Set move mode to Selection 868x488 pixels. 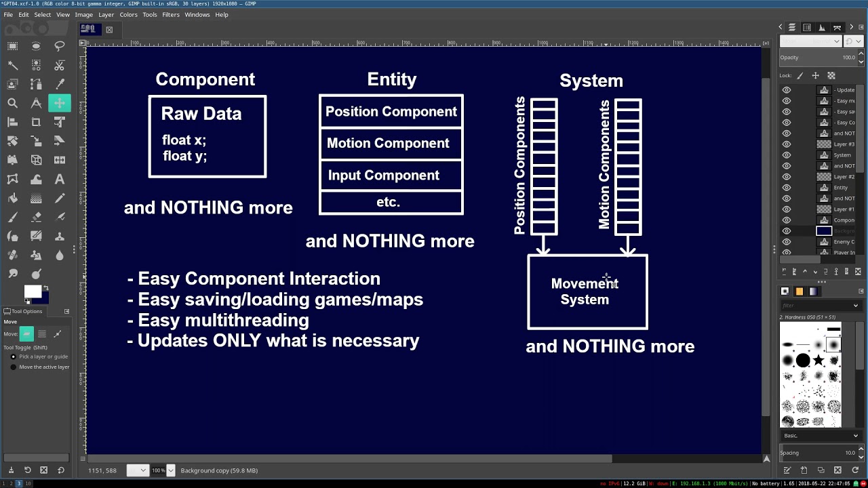point(42,333)
